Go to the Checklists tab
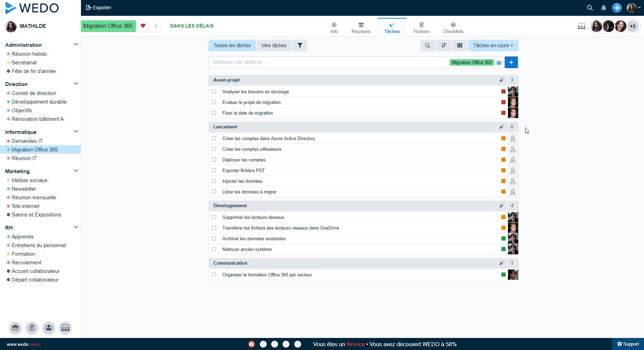Image resolution: width=644 pixels, height=350 pixels. [x=453, y=28]
